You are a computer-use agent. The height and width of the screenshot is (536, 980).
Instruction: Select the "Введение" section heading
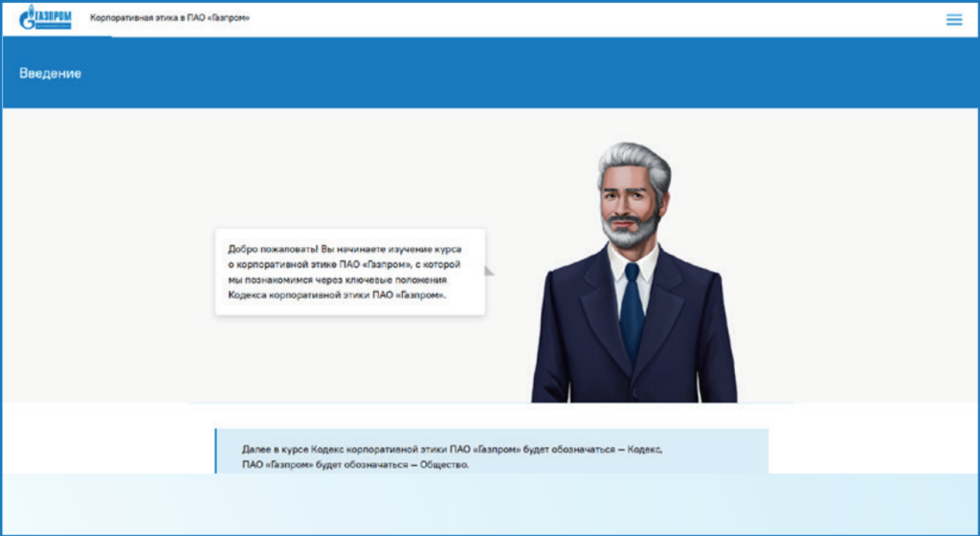[x=50, y=73]
